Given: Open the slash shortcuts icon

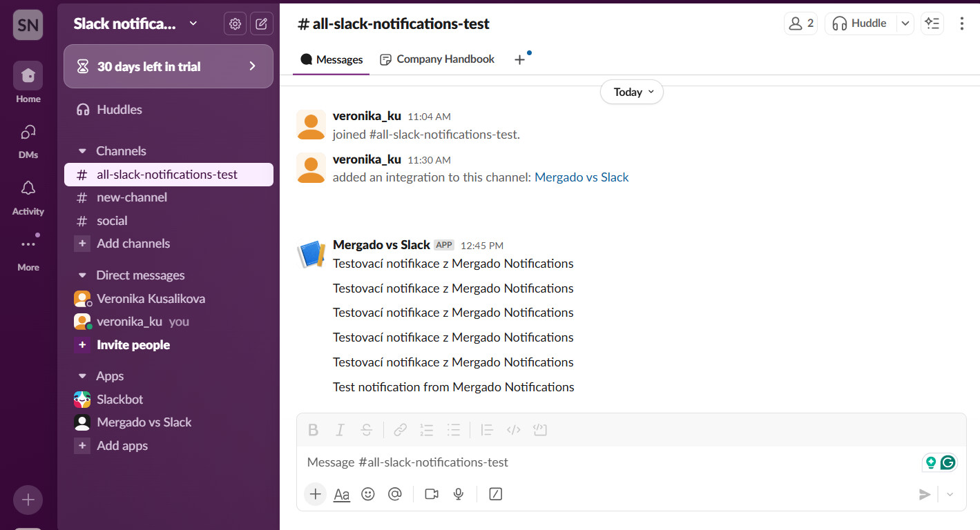Looking at the screenshot, I should 495,494.
